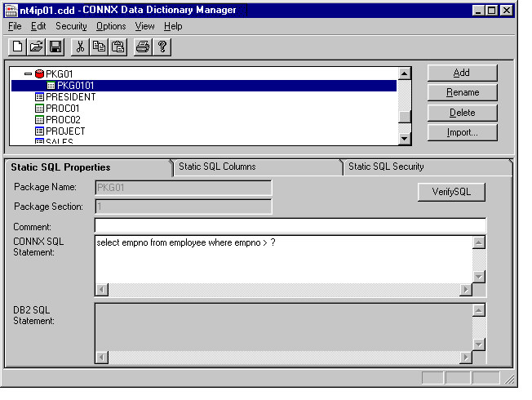532x400 pixels.
Task: Close the CONNX Data Dictionary Manager window
Action: click(x=506, y=11)
